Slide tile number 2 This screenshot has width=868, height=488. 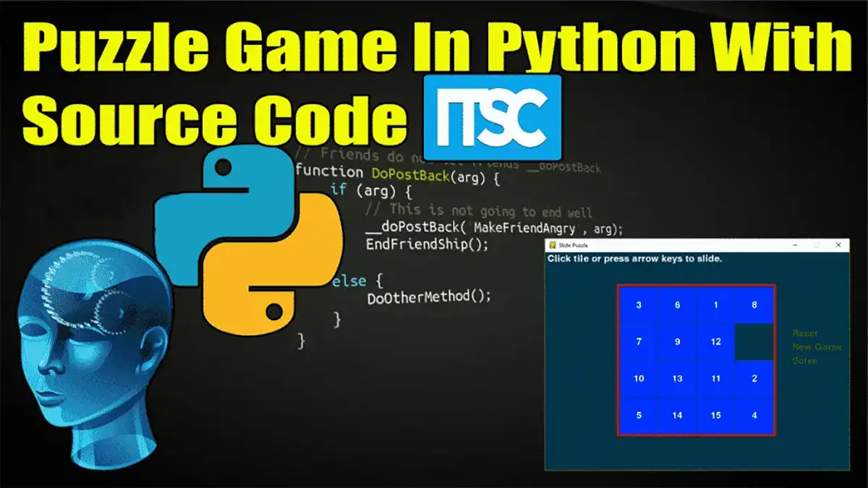[x=754, y=379]
